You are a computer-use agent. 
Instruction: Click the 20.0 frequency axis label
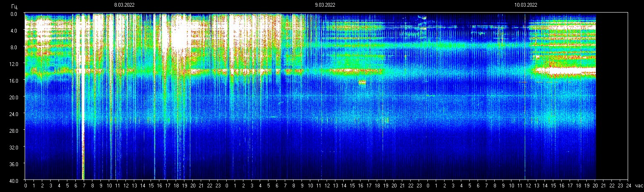14,97
